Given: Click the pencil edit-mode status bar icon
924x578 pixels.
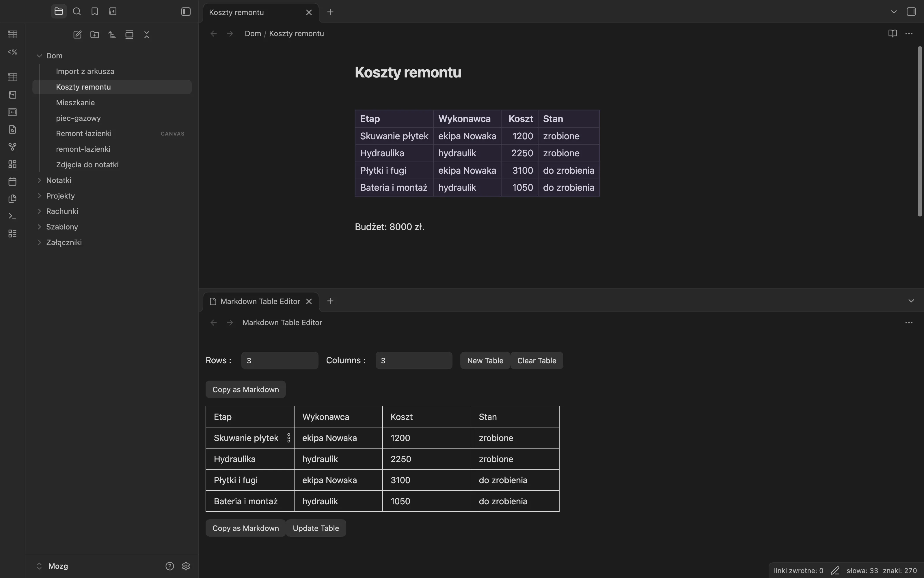Looking at the screenshot, I should pyautogui.click(x=835, y=571).
